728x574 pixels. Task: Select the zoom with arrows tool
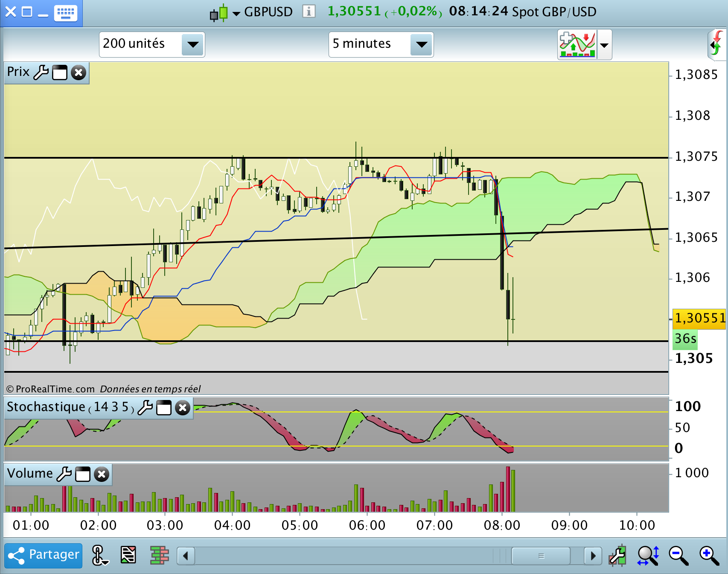point(648,556)
